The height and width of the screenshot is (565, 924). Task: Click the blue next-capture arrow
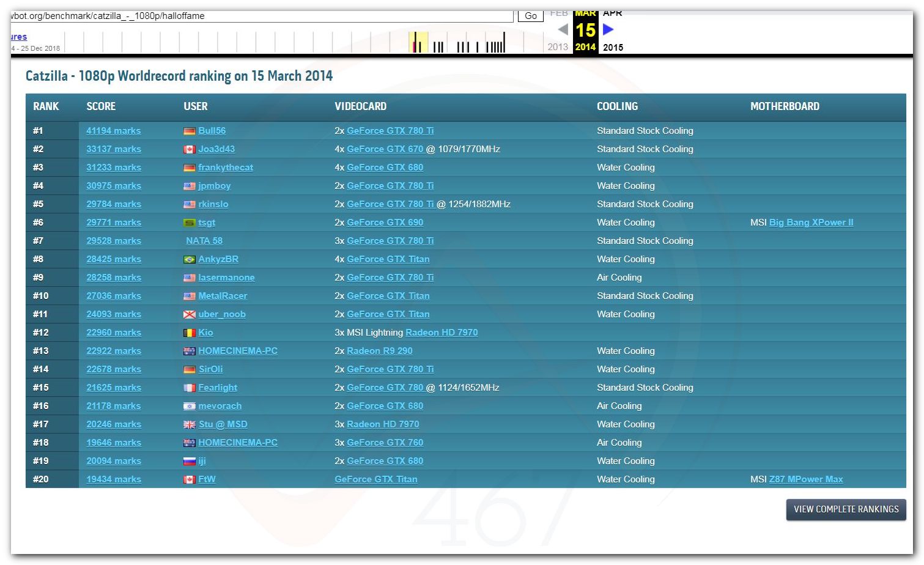click(608, 29)
